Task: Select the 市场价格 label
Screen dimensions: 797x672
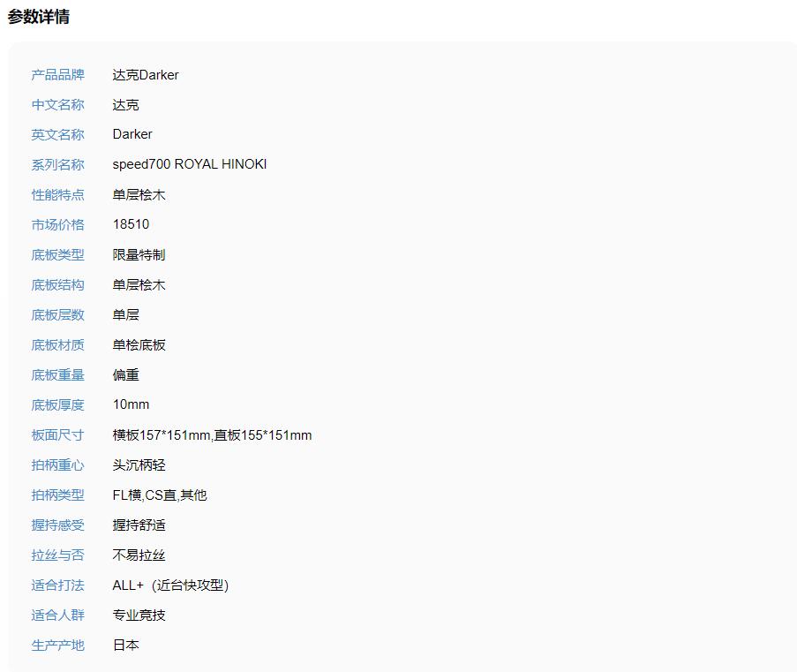Action: pyautogui.click(x=58, y=225)
